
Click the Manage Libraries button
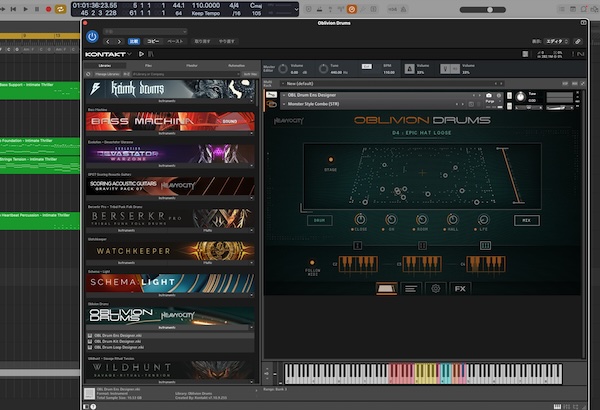click(108, 74)
